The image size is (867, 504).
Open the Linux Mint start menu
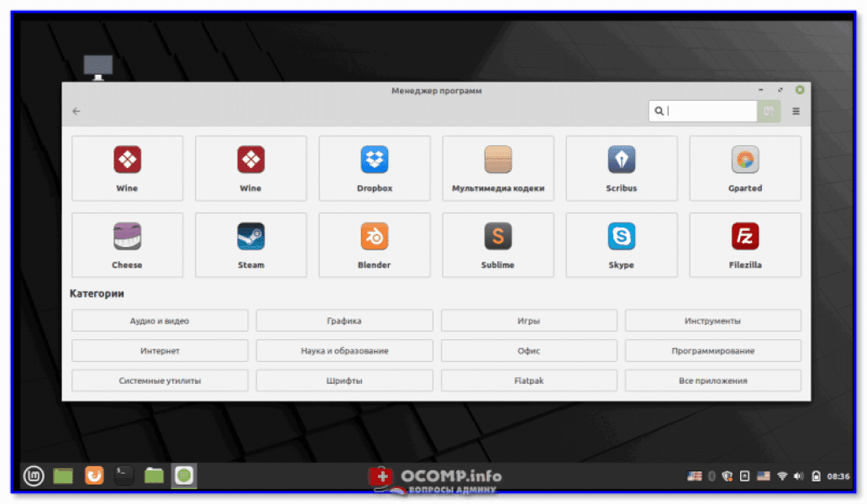pos(33,476)
